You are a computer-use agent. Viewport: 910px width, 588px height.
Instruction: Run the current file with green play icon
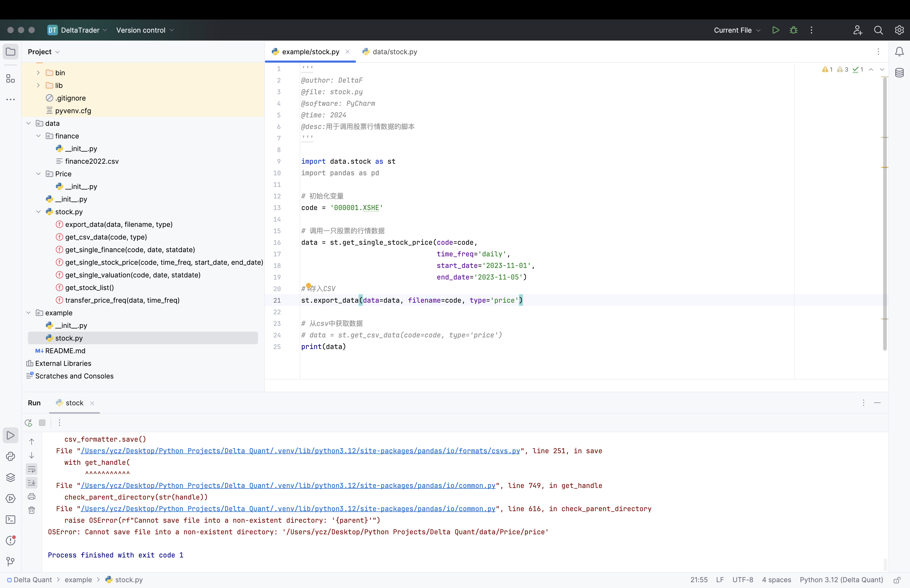click(x=775, y=30)
